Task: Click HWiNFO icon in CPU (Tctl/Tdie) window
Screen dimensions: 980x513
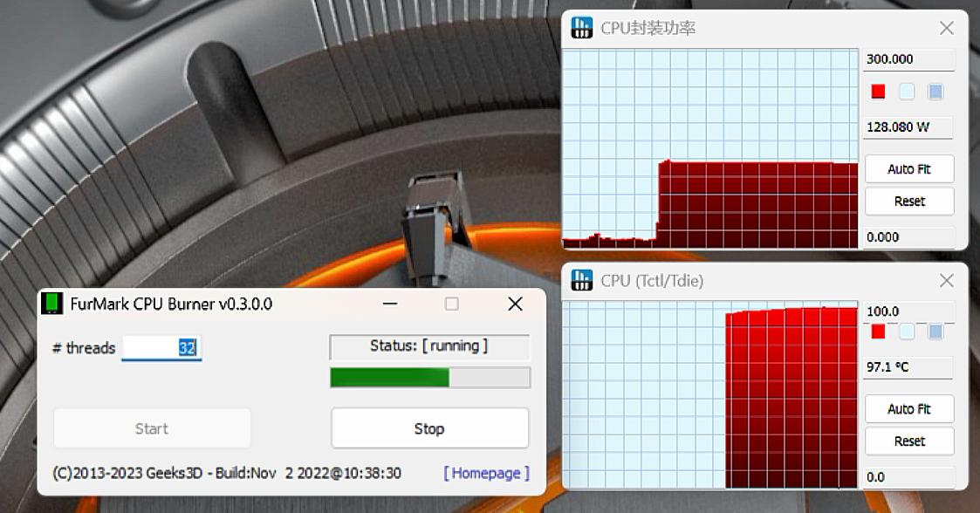Action: pos(581,280)
